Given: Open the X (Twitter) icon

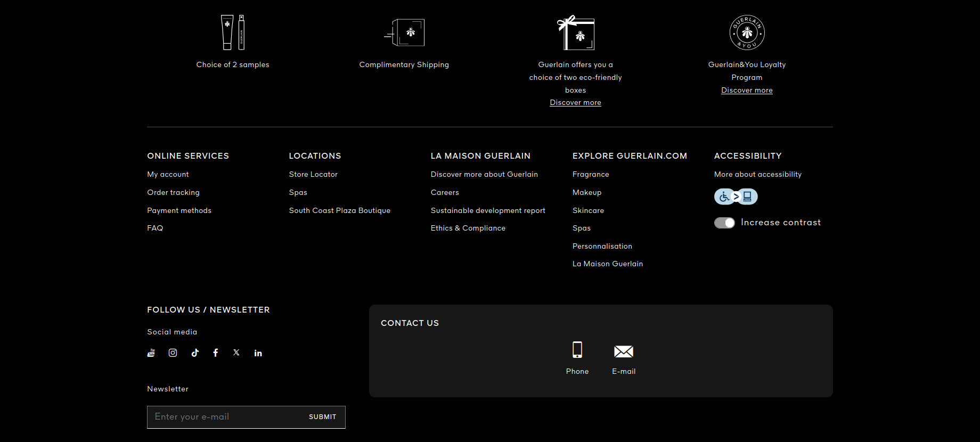Looking at the screenshot, I should pyautogui.click(x=236, y=353).
